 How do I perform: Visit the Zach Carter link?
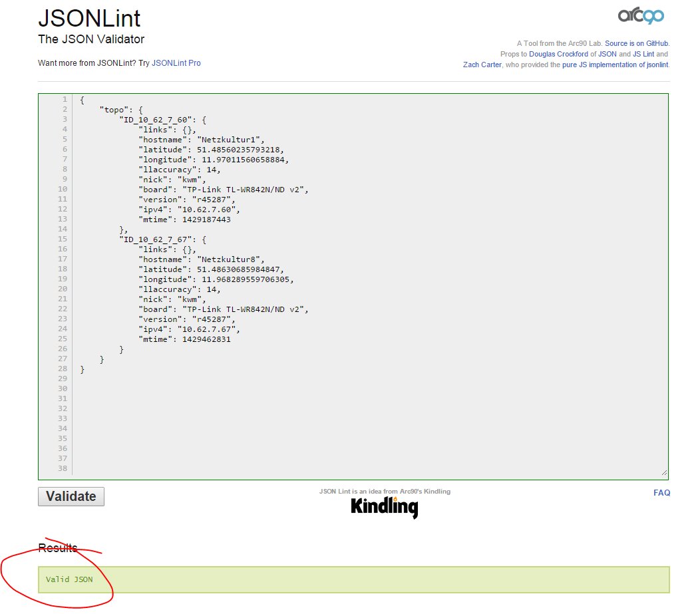[x=482, y=65]
